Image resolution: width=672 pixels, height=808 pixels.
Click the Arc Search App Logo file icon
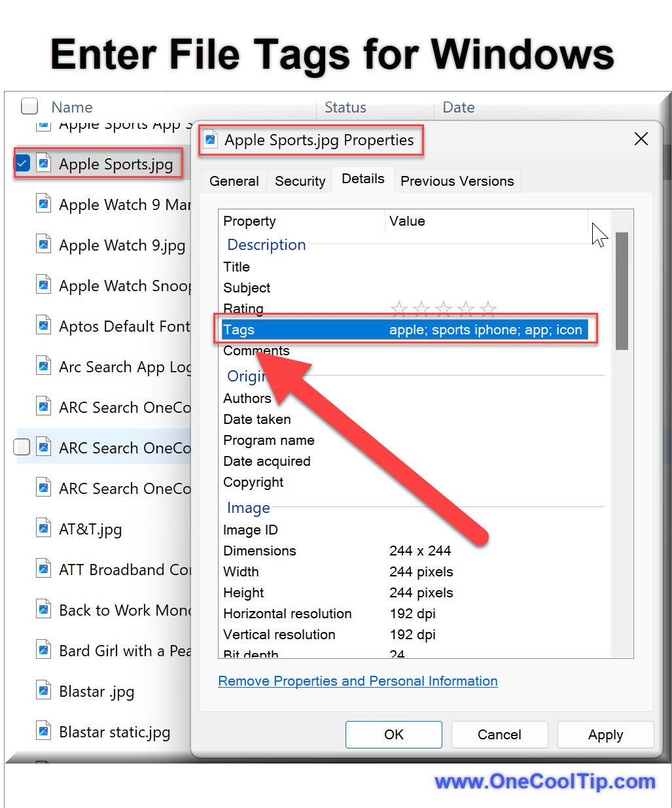coord(43,366)
